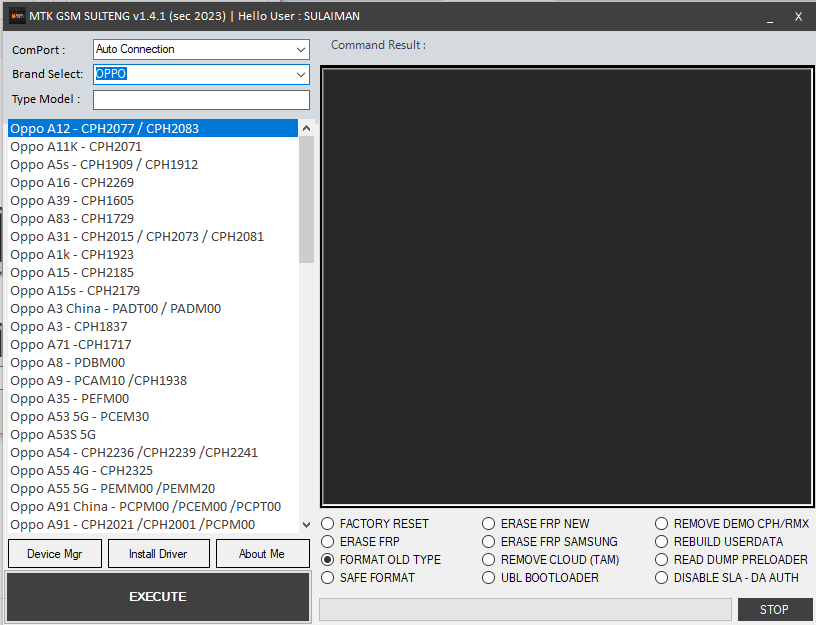Open Device Mgr
This screenshot has height=625, width=816.
pos(54,553)
